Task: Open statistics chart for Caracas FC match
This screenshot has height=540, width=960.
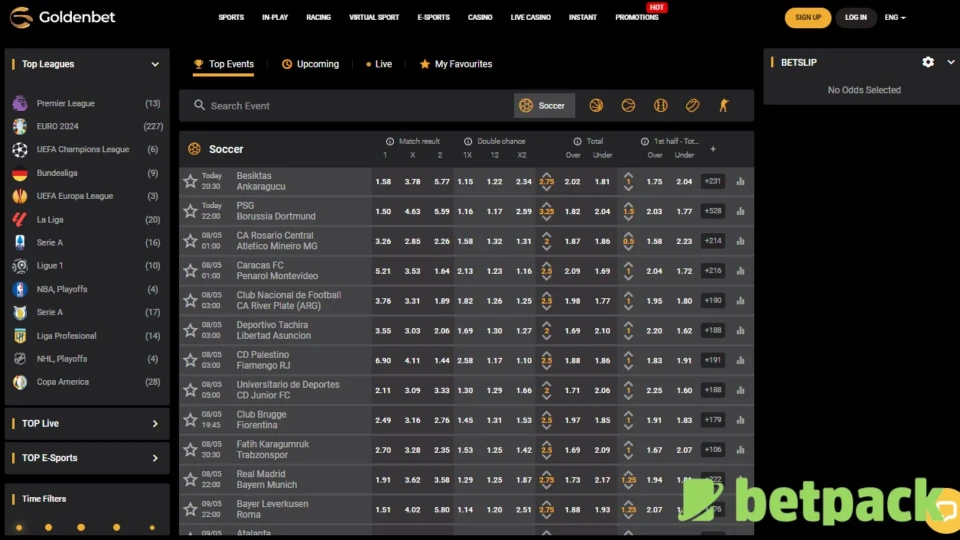Action: point(740,271)
